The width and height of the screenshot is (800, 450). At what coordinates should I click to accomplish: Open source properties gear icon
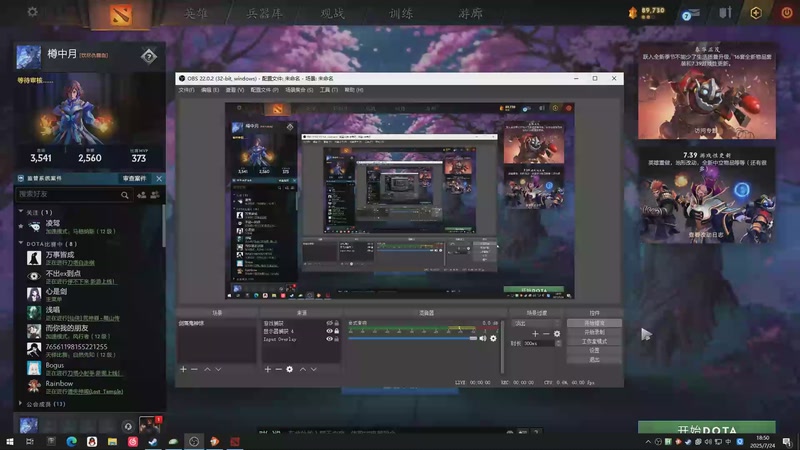point(289,369)
